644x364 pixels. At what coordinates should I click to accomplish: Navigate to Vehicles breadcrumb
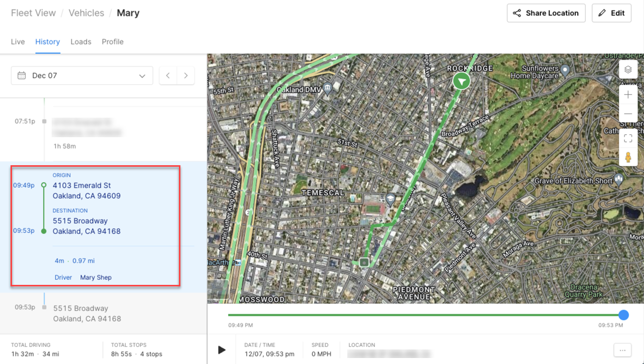point(86,13)
